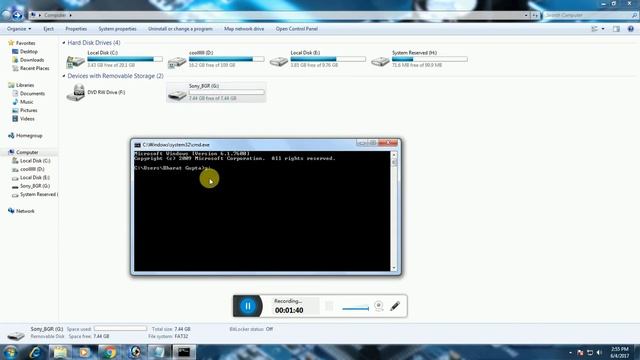This screenshot has height=360, width=640.
Task: Click Open Control Panel
Action: coord(297,29)
